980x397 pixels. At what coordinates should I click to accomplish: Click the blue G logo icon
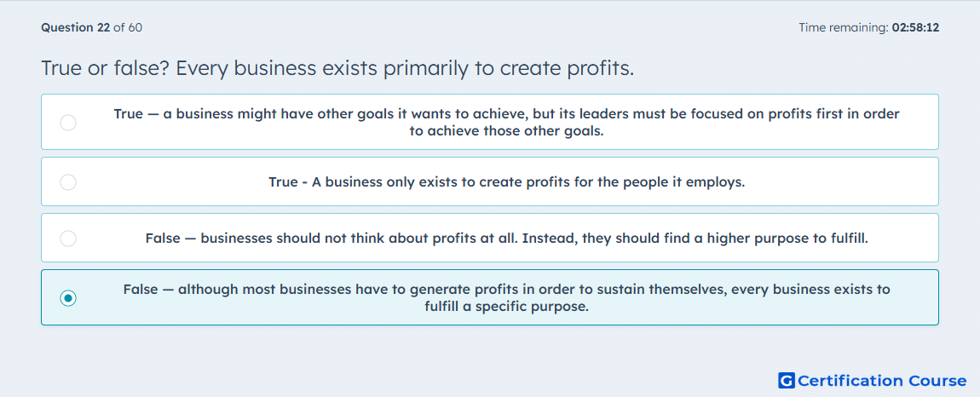(x=787, y=380)
